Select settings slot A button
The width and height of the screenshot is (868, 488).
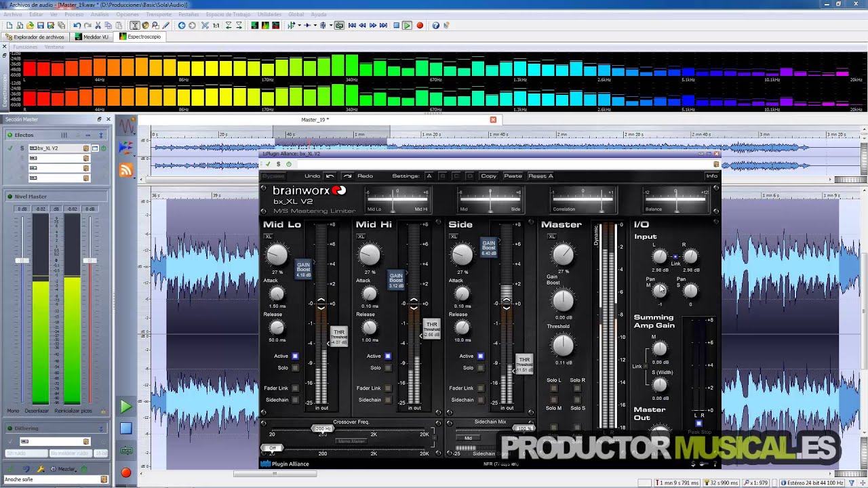429,176
